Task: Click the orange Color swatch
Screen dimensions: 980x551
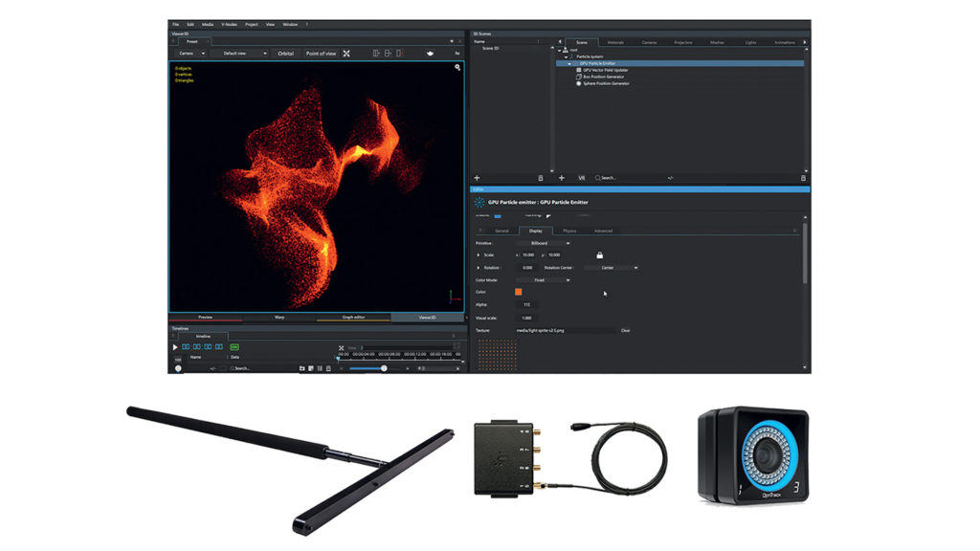Action: [x=519, y=292]
